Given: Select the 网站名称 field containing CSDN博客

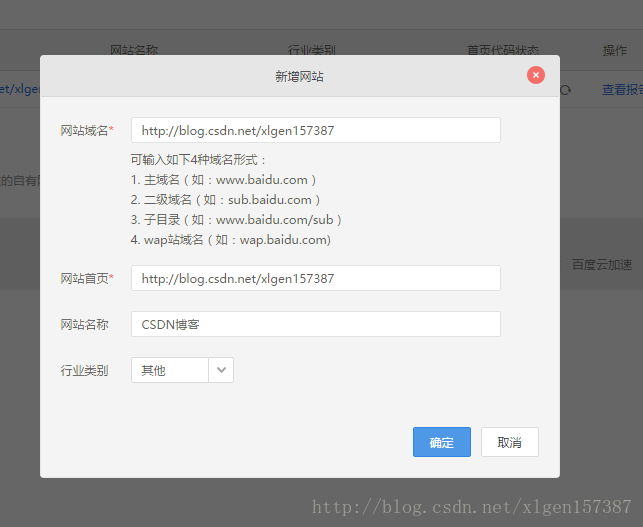Looking at the screenshot, I should tap(315, 324).
